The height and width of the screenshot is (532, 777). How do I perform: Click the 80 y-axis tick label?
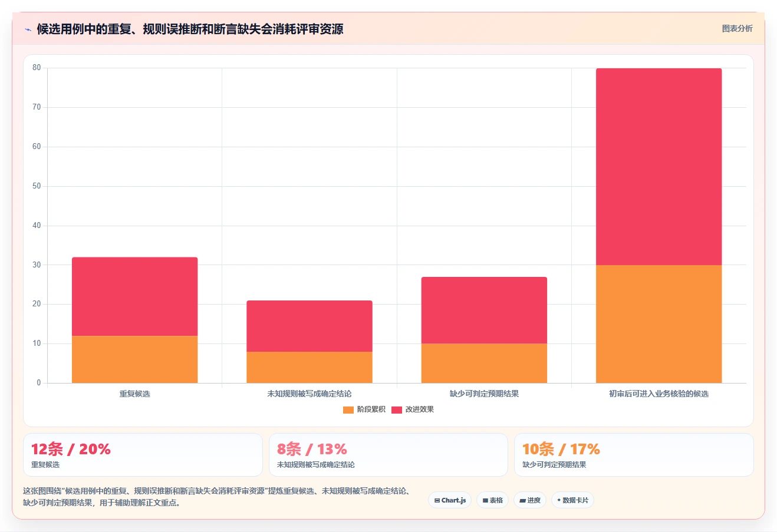point(37,68)
